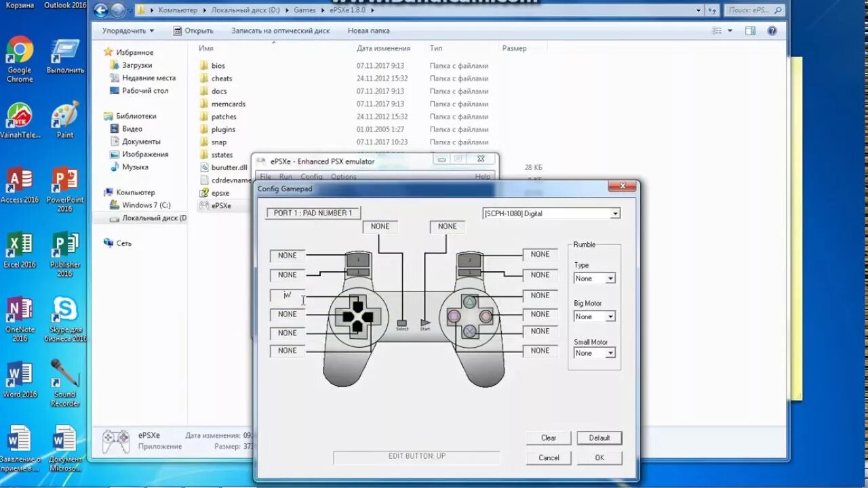Launch Publisher 2016 desktop icon
The image size is (868, 488).
[x=65, y=255]
